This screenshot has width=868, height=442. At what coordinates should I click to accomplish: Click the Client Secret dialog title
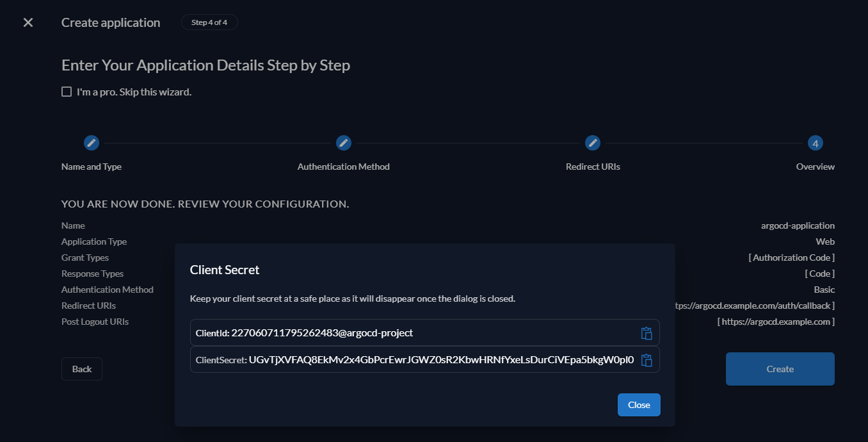pyautogui.click(x=225, y=270)
